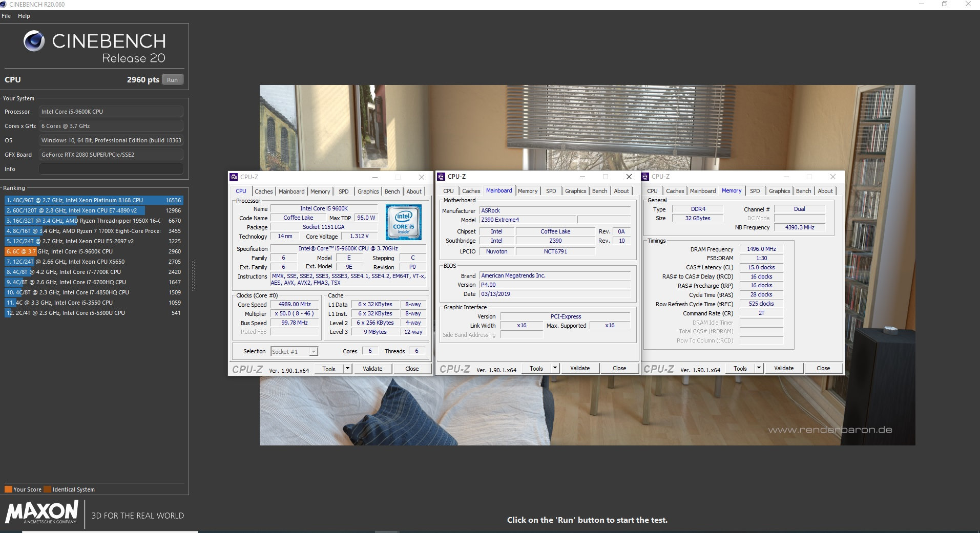Screen dimensions: 980x533
Task: Click the motherboard model Z390 Extreme4
Action: click(x=528, y=220)
